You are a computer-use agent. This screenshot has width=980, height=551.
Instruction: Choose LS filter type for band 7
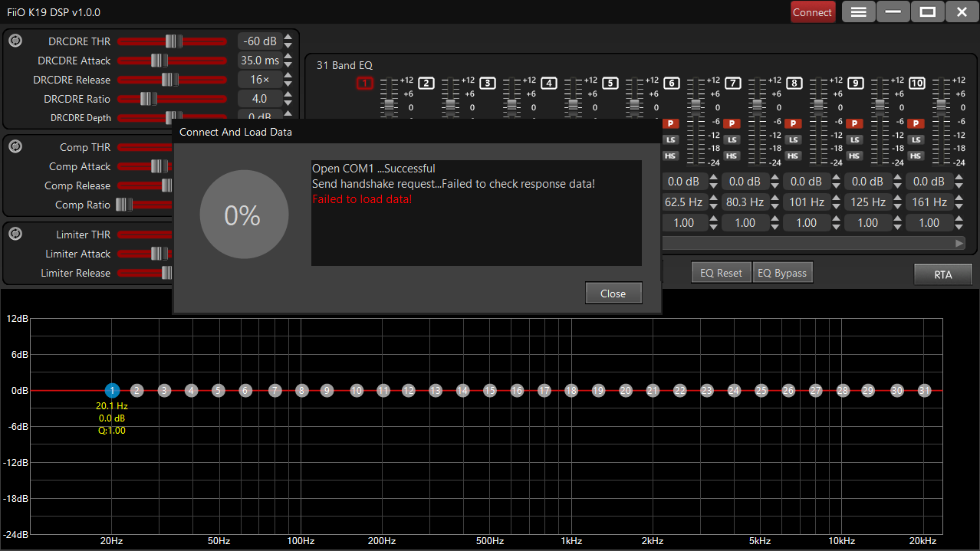(732, 139)
